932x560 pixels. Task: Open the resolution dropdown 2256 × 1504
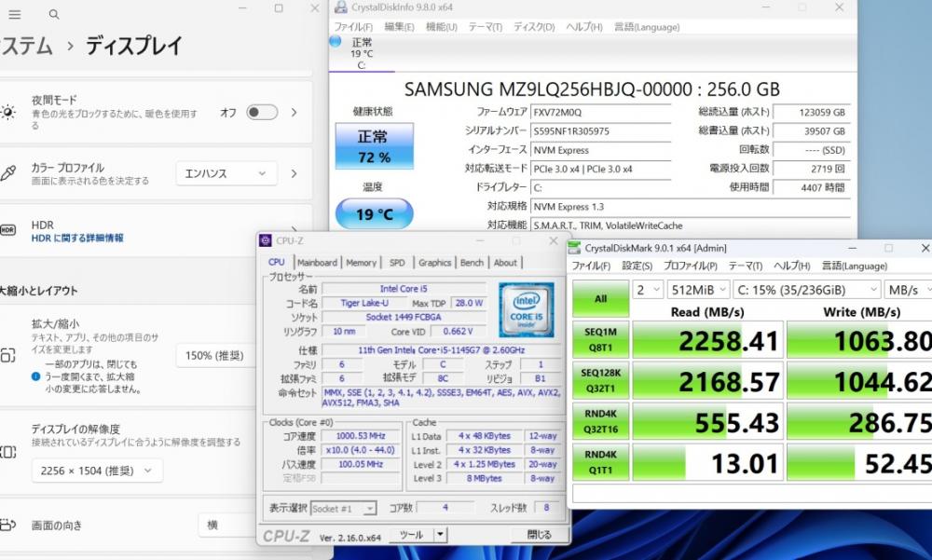pyautogui.click(x=97, y=471)
